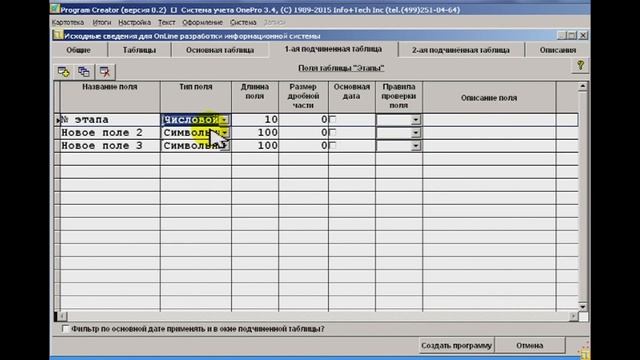Open Правила проверки dropdown for Новое поле 3
Image resolution: width=640 pixels, height=360 pixels.
416,146
